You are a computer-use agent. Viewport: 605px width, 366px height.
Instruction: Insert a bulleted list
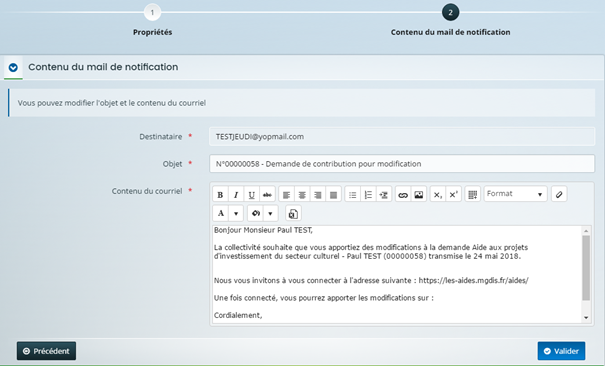coord(352,194)
